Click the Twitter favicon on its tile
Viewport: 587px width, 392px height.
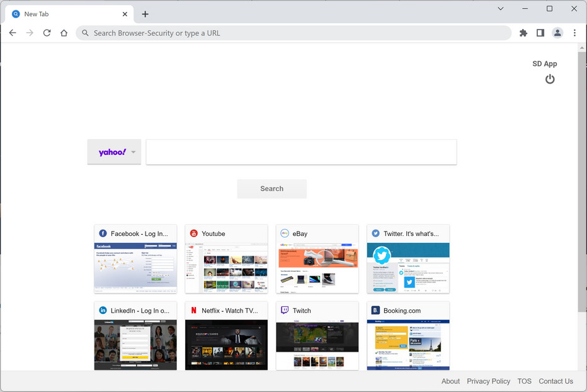[375, 233]
